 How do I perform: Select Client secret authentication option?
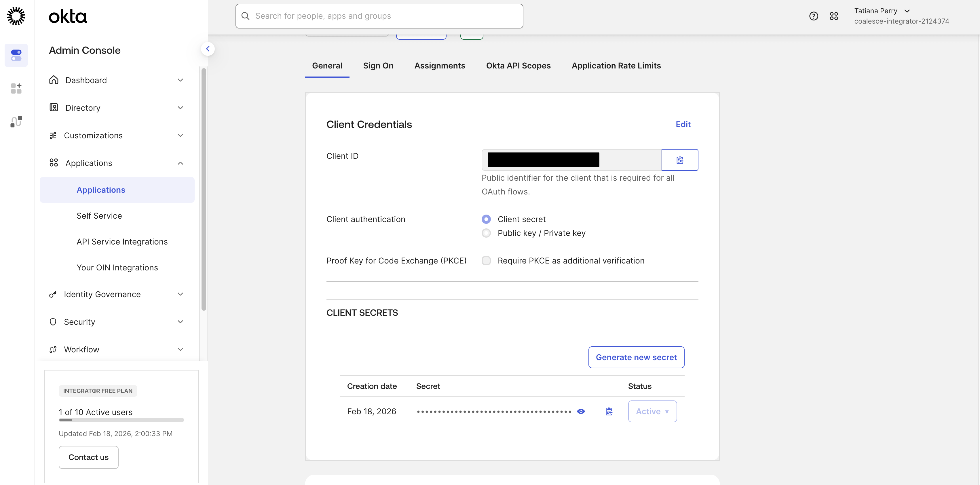pyautogui.click(x=486, y=219)
